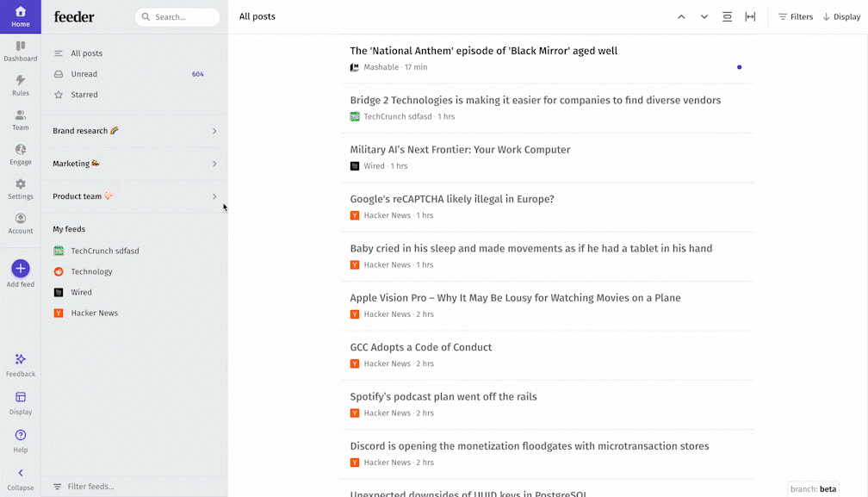Expand the Marketing folder
Screen dimensions: 868x497
214,164
